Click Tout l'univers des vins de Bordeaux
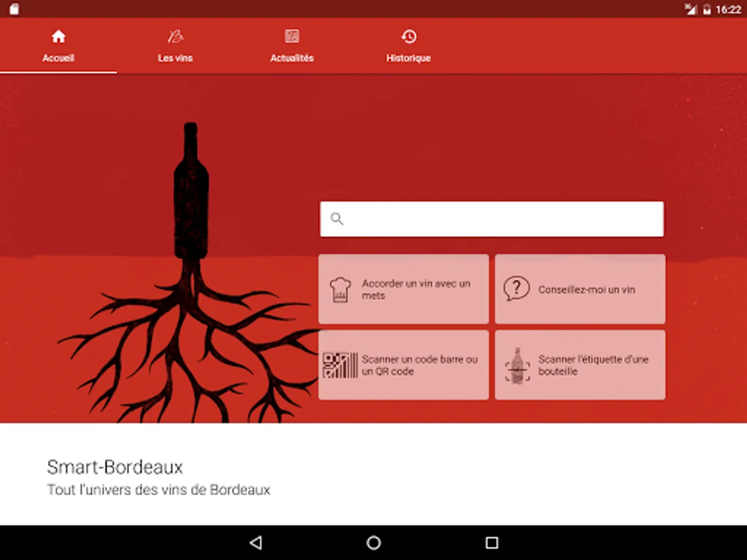This screenshot has height=560, width=747. coord(159,490)
